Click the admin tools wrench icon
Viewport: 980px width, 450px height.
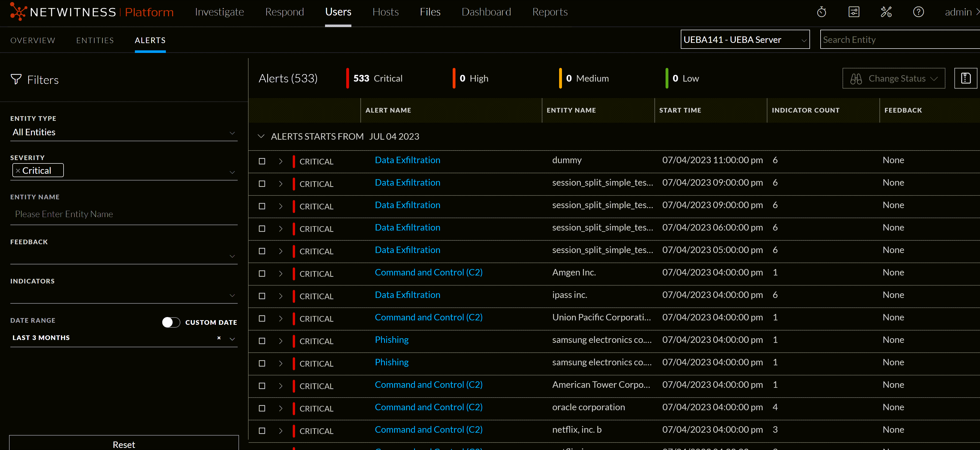coord(886,12)
